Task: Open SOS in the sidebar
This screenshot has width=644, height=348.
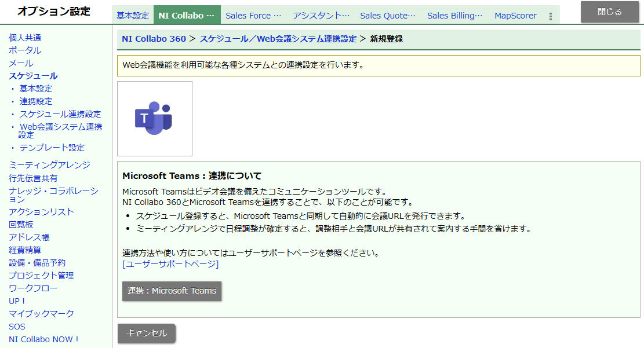Action: pyautogui.click(x=17, y=327)
